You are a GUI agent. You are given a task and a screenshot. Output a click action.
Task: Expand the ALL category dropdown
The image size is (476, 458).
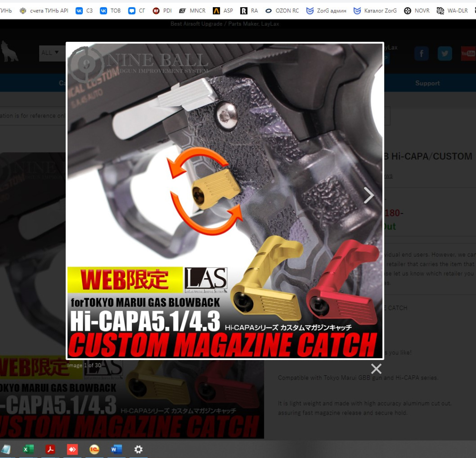pyautogui.click(x=52, y=53)
